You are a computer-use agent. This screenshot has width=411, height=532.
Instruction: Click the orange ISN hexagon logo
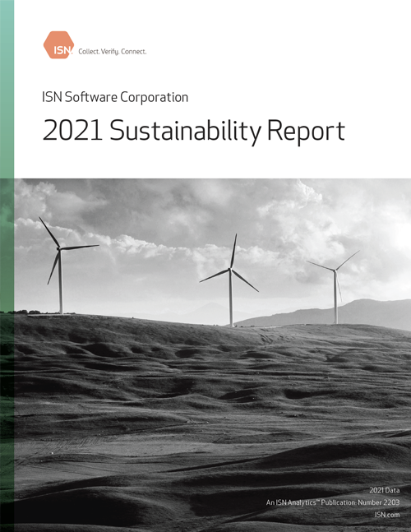58,44
